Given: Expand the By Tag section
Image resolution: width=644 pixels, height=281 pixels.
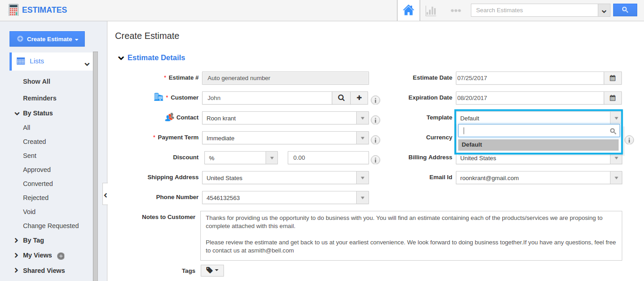Looking at the screenshot, I should pos(17,240).
